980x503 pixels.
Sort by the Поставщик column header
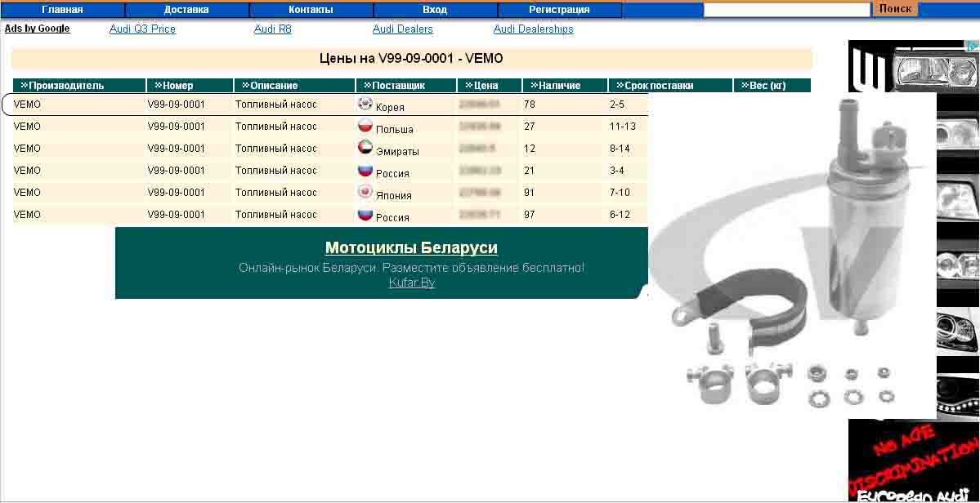click(406, 86)
